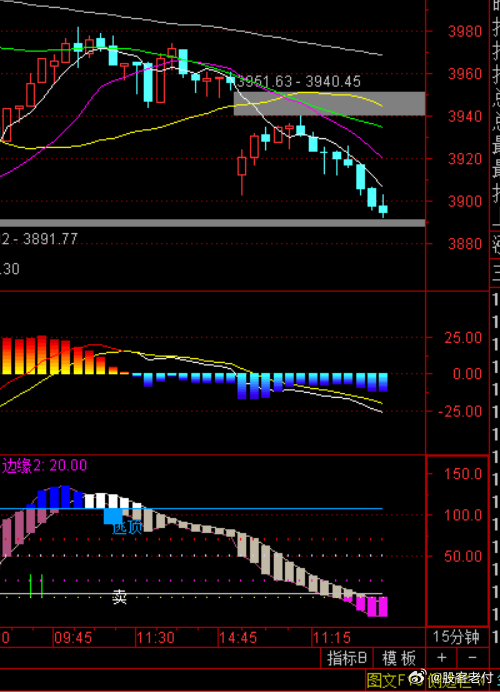Viewport: 500px width, 692px height.
Task: Click the plus zoom-in button
Action: 442,658
